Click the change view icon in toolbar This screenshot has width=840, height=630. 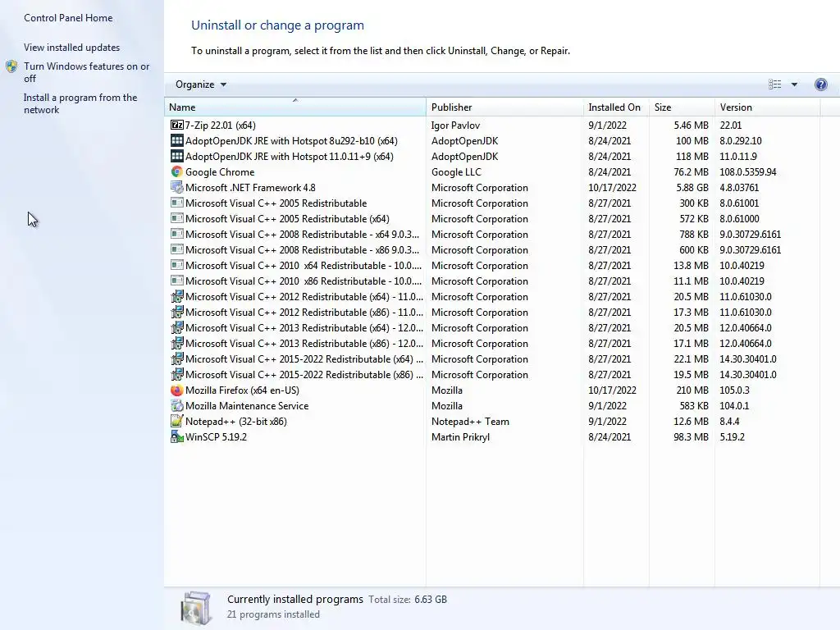point(774,84)
